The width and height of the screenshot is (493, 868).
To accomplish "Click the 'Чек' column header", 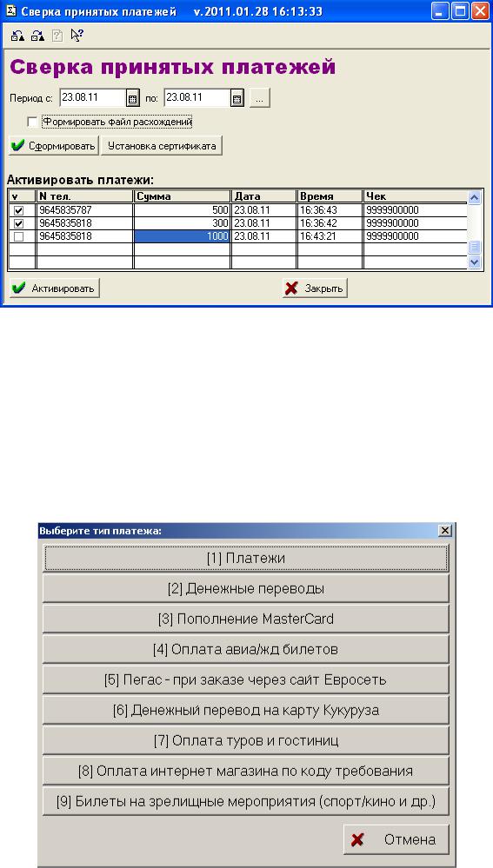I will click(416, 196).
